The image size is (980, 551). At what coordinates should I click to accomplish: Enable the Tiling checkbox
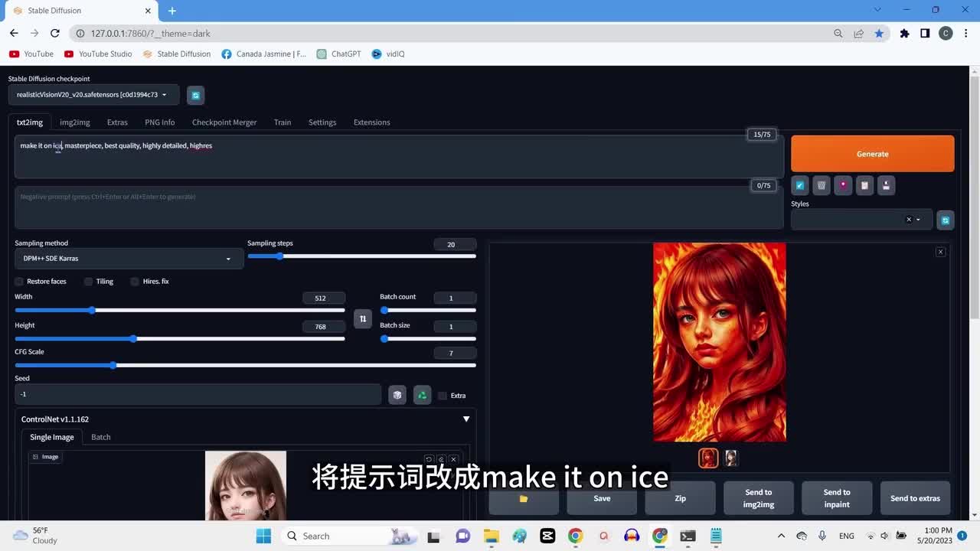coord(89,282)
